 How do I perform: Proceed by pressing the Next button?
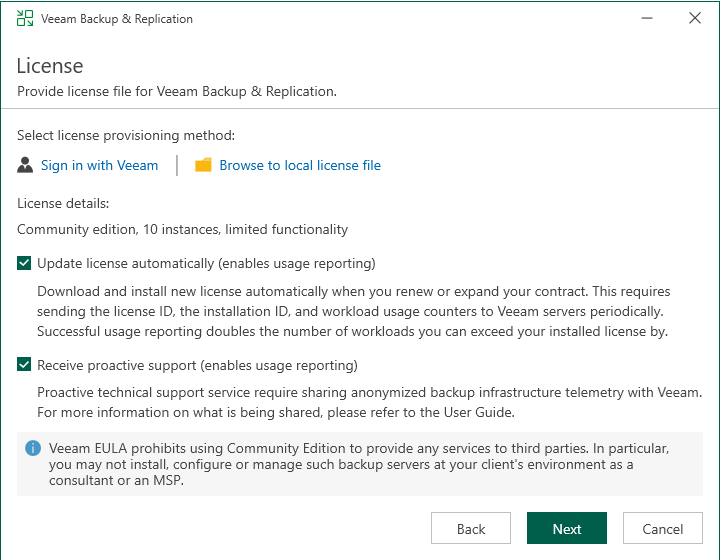(x=567, y=529)
